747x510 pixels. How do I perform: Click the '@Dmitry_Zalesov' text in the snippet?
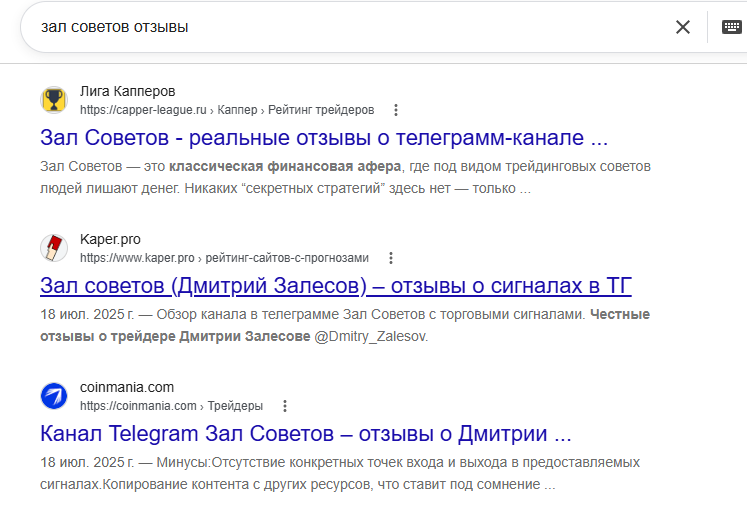click(x=371, y=336)
